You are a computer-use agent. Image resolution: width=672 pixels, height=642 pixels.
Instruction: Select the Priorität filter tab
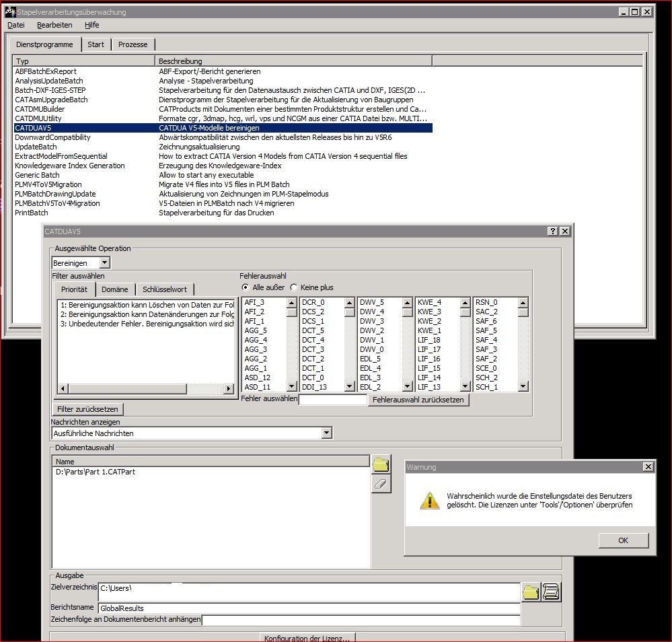coord(74,289)
